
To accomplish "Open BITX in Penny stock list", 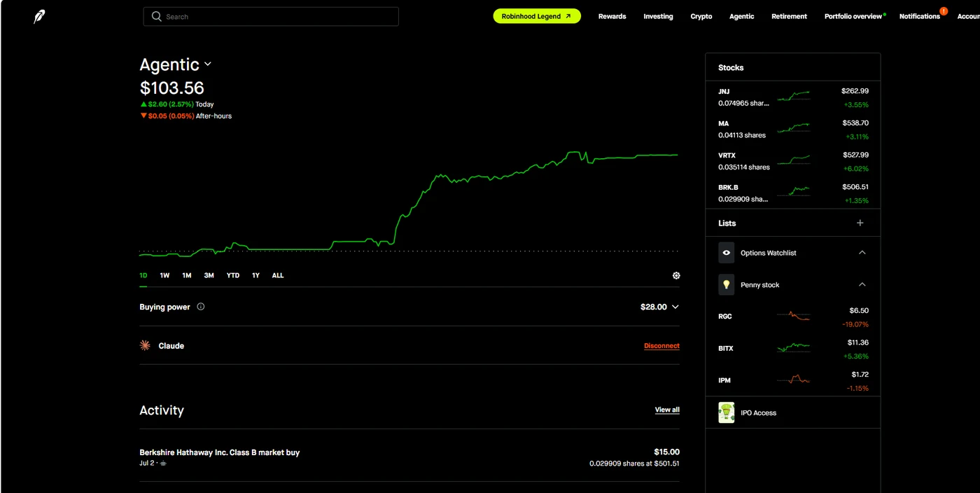I will click(x=793, y=349).
